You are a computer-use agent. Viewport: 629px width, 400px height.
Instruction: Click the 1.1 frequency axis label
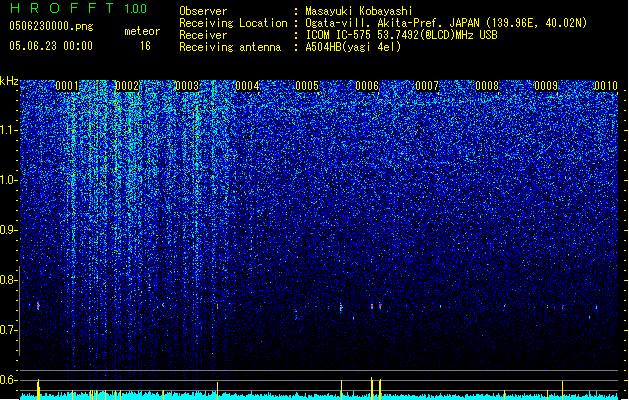point(9,130)
